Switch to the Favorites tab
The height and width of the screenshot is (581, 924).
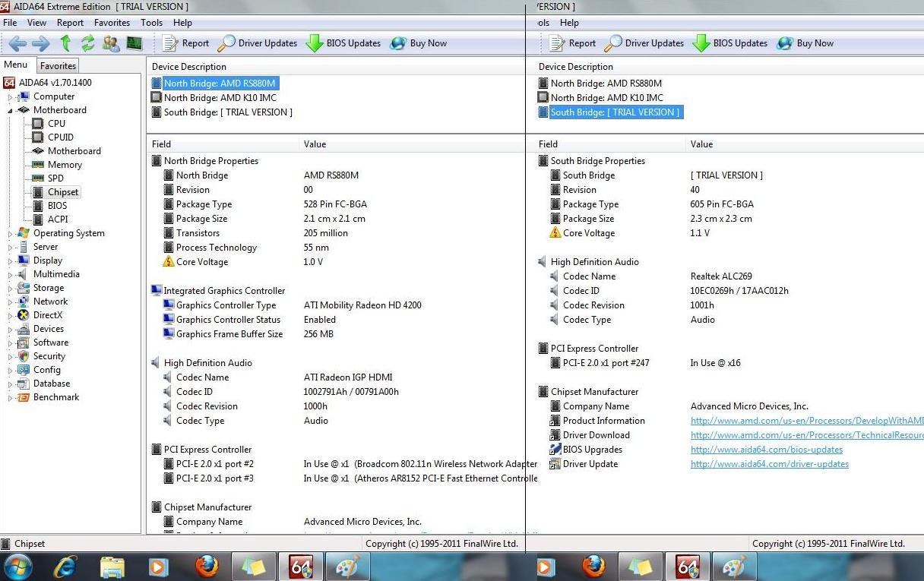click(x=58, y=66)
